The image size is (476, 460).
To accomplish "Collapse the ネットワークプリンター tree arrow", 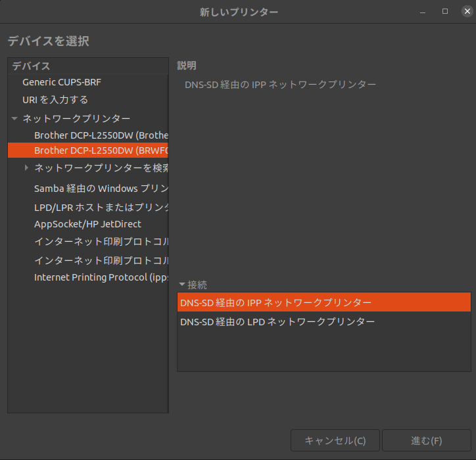I will 14,118.
